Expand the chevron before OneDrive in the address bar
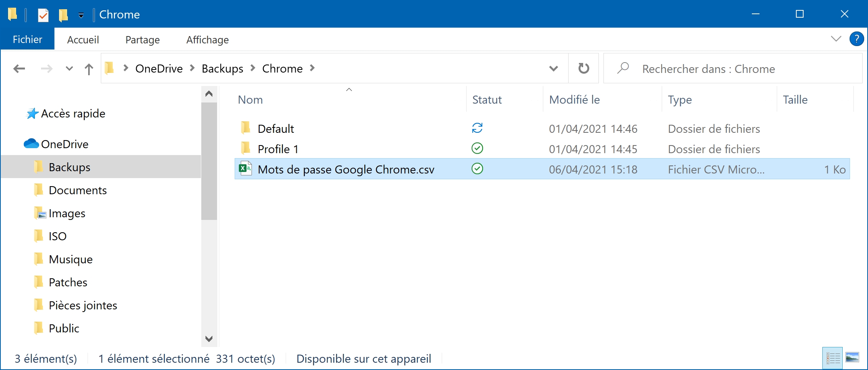868x370 pixels. (125, 68)
